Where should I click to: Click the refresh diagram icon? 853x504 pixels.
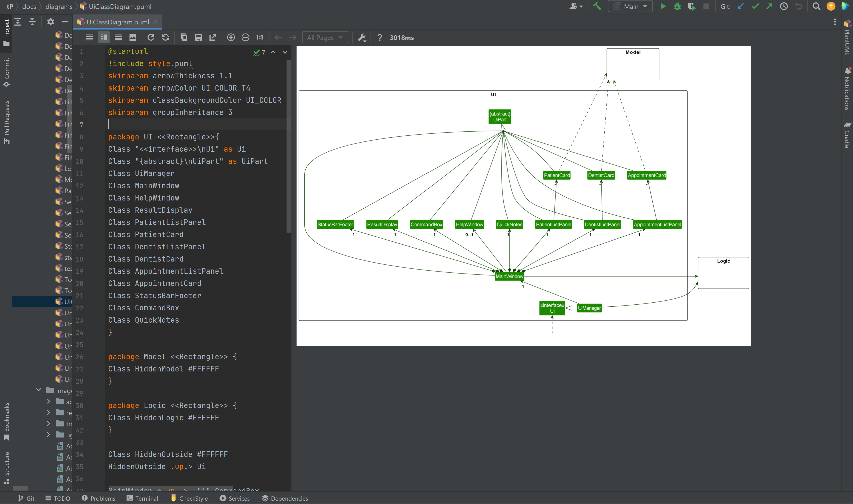click(x=151, y=38)
